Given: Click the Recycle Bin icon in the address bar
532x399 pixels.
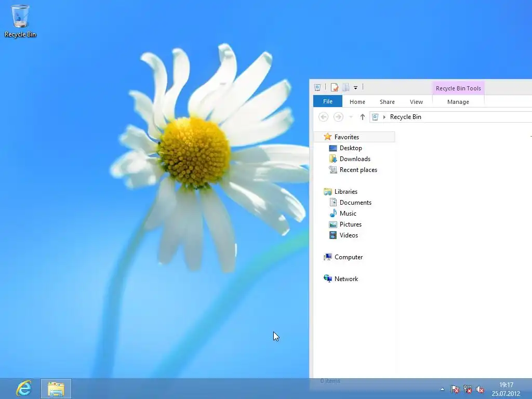Looking at the screenshot, I should click(x=375, y=117).
